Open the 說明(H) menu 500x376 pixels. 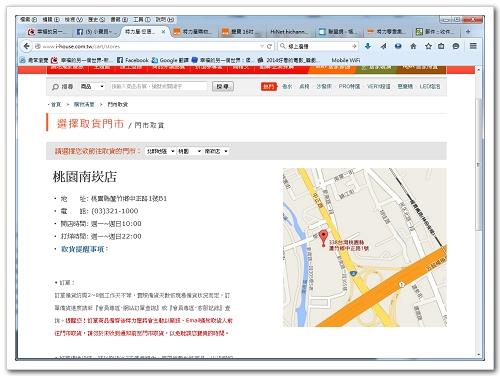(165, 20)
